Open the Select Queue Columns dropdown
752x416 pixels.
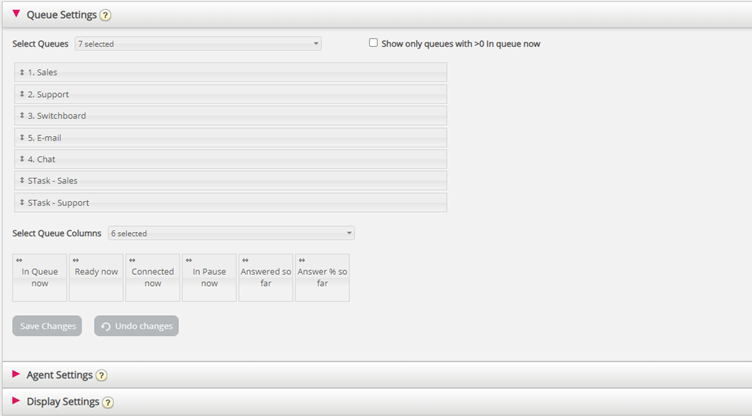click(230, 233)
